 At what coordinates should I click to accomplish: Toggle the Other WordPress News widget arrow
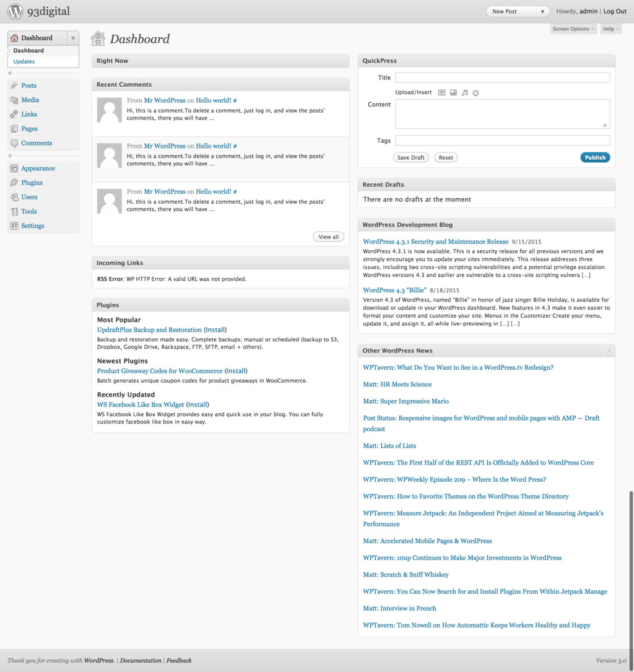(609, 351)
